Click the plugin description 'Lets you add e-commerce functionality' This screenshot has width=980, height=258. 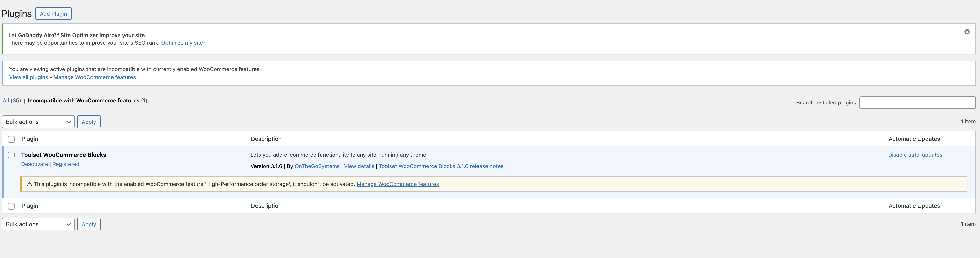pos(339,155)
